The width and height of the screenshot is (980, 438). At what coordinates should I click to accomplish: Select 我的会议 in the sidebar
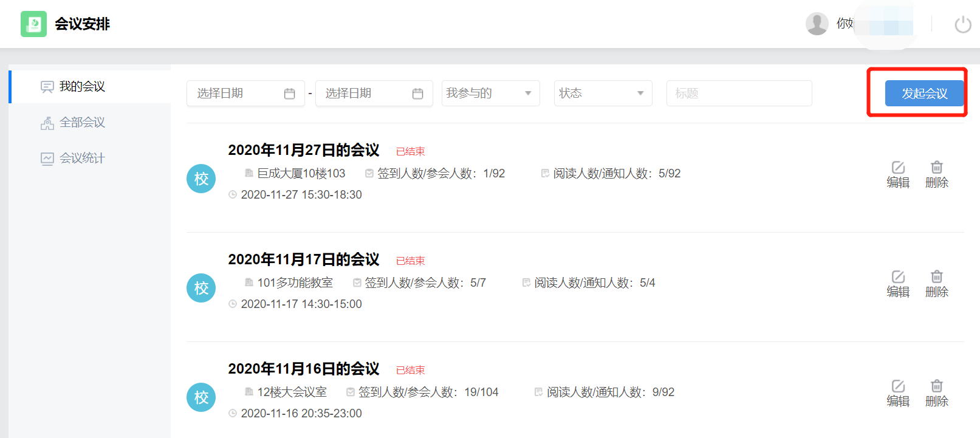82,87
